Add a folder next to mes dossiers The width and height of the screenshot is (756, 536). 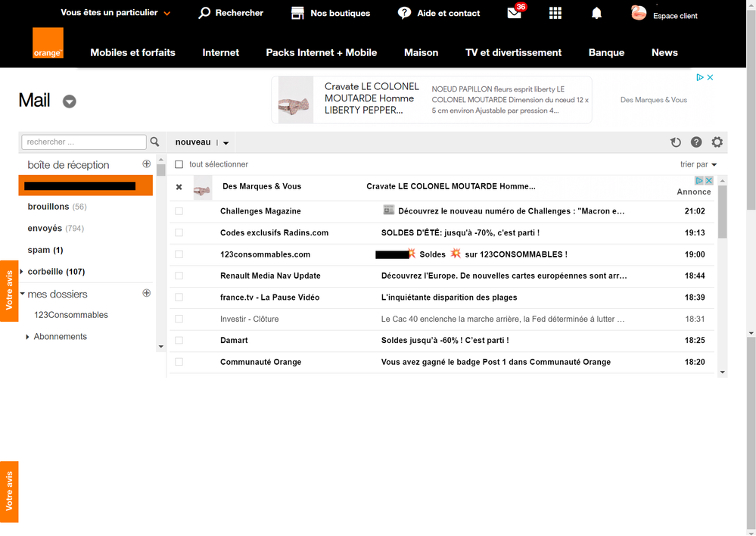point(147,293)
